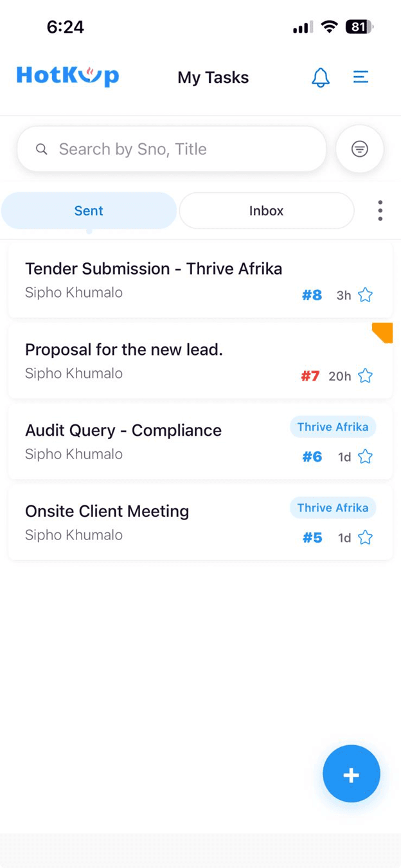Open the Onsite Client Meeting task title
The width and height of the screenshot is (401, 868).
click(107, 511)
